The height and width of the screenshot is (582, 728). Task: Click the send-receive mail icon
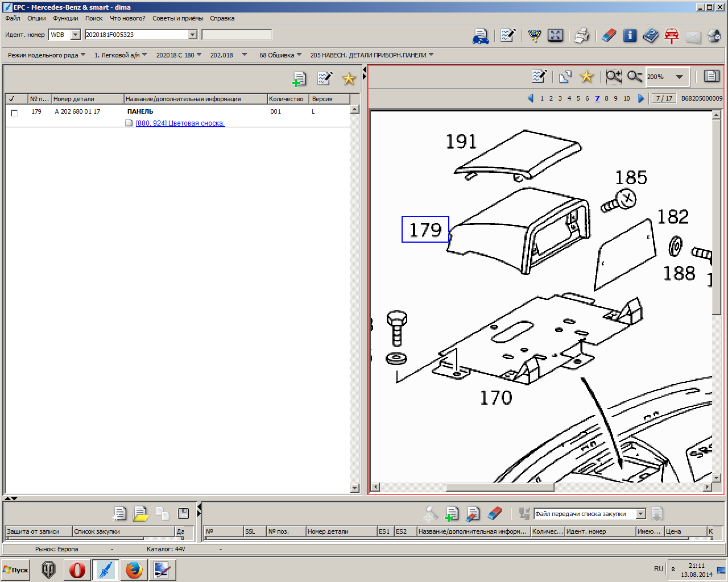[x=714, y=36]
